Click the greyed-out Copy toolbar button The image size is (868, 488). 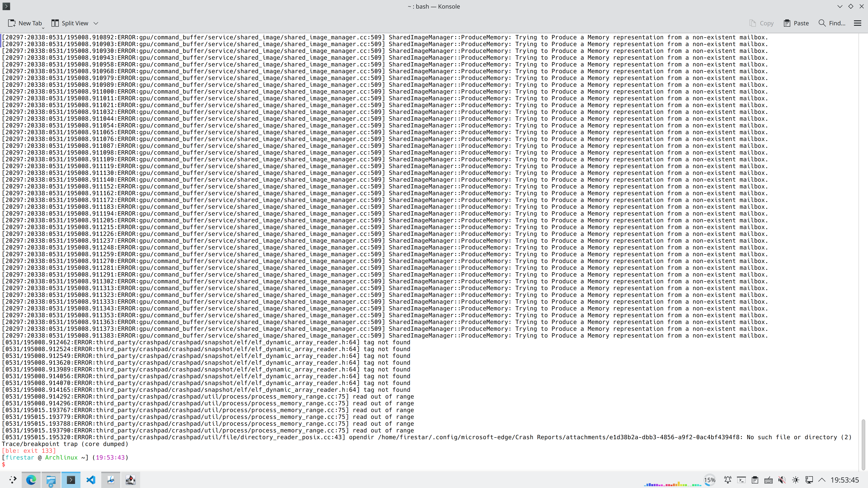pyautogui.click(x=761, y=23)
